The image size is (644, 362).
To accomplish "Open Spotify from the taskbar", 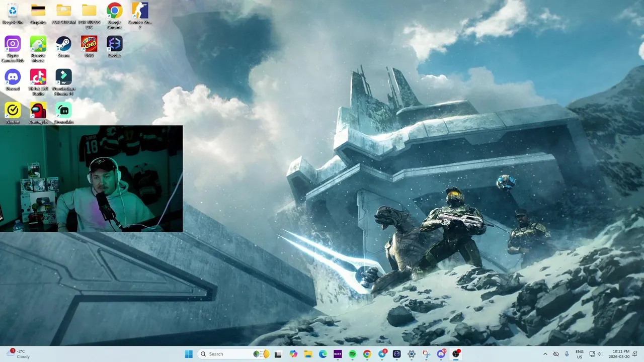I will (352, 354).
